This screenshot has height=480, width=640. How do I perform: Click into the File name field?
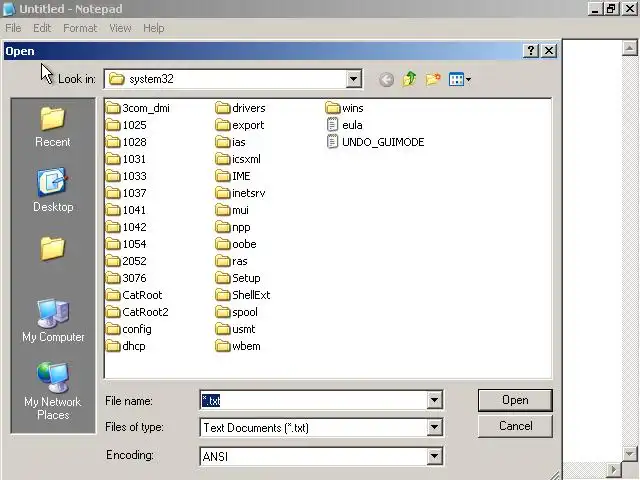(x=313, y=400)
